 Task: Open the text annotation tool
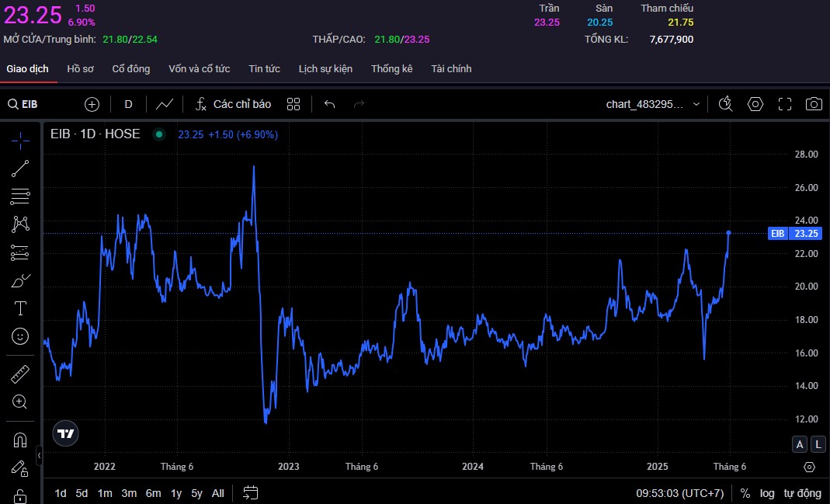[20, 308]
